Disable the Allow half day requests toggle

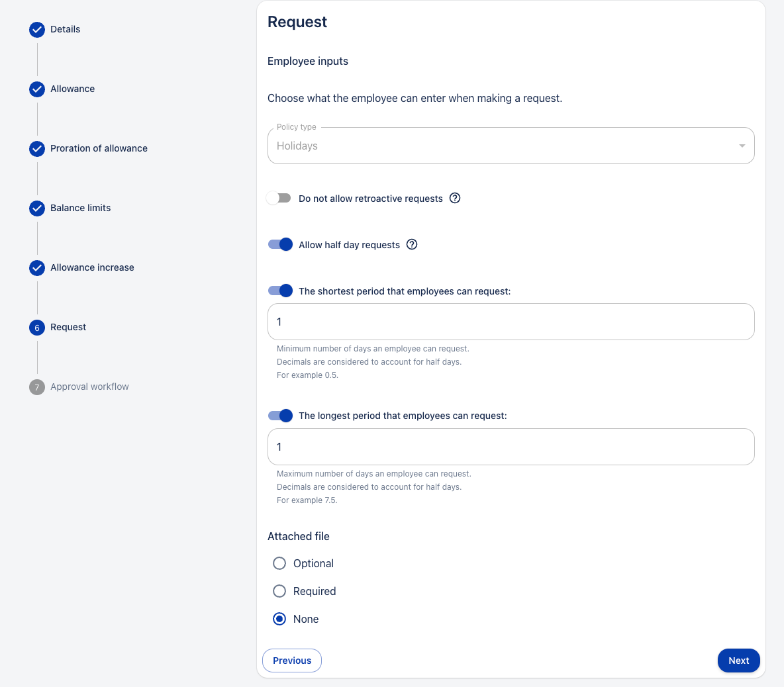(x=280, y=244)
